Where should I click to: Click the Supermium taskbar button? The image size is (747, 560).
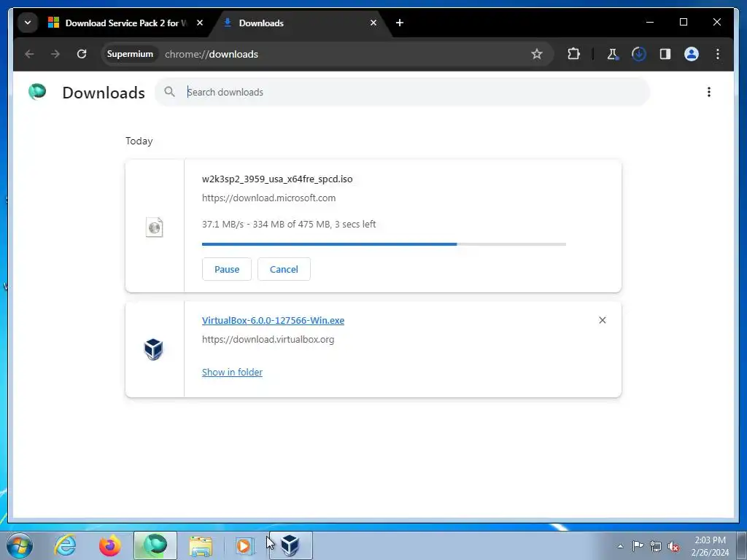(x=155, y=545)
